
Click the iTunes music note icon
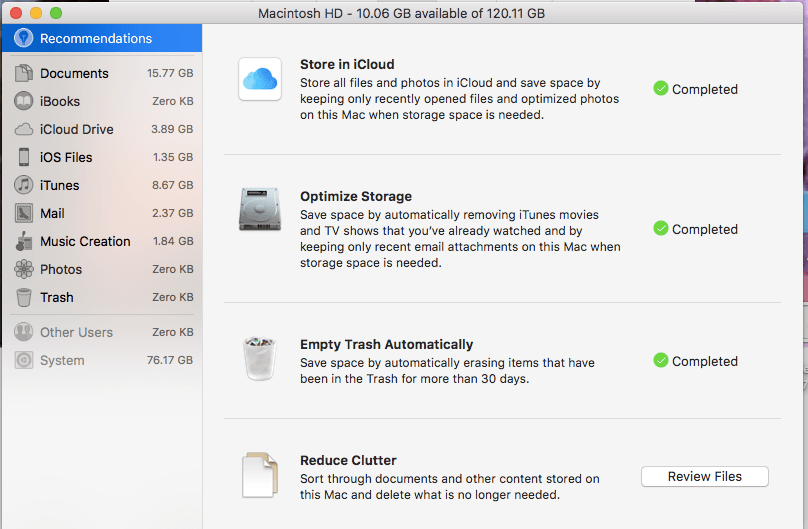pyautogui.click(x=24, y=185)
